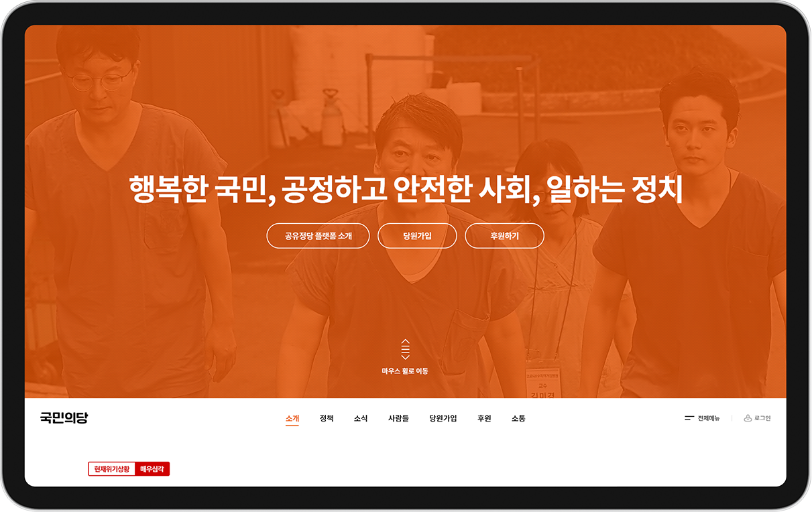Open the 사람들 menu item
The image size is (812, 512).
tap(398, 418)
